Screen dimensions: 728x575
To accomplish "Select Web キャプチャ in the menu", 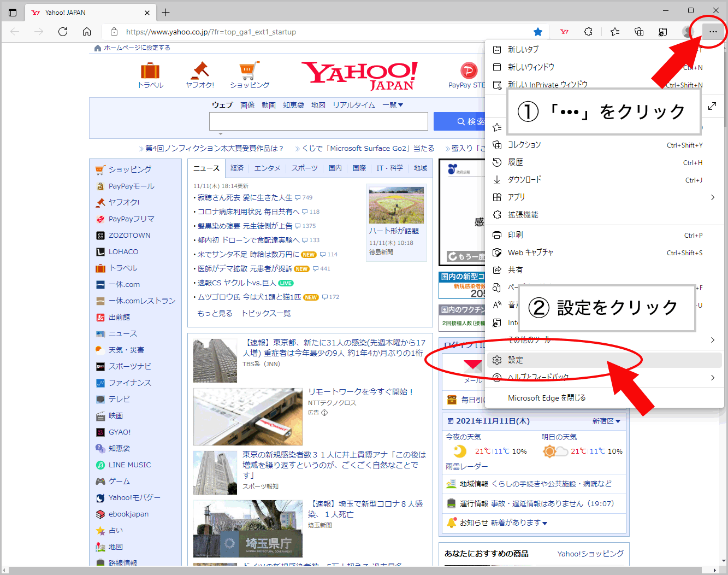I will click(604, 253).
